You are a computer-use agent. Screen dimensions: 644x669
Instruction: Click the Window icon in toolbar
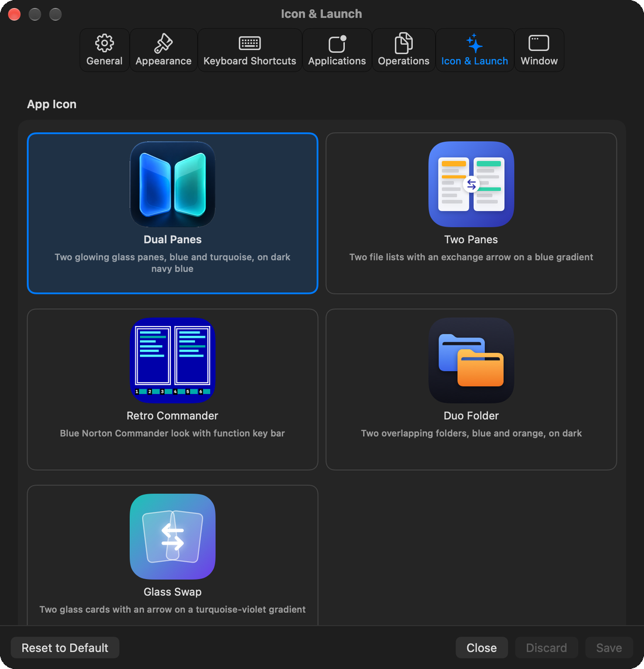[539, 43]
